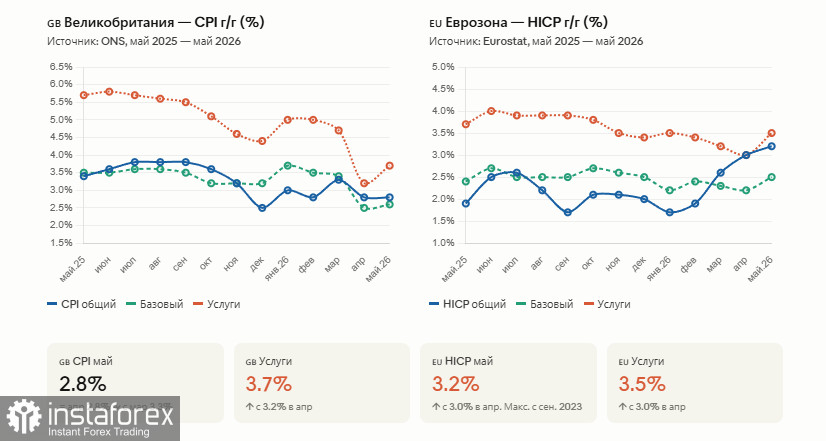Click UK CPI data point for дек
Image resolution: width=826 pixels, height=441 pixels.
(262, 208)
